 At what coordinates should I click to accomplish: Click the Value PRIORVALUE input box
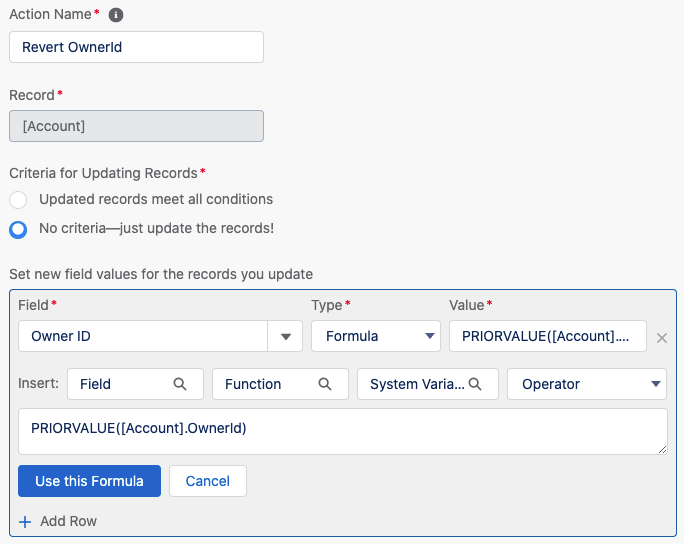(548, 336)
